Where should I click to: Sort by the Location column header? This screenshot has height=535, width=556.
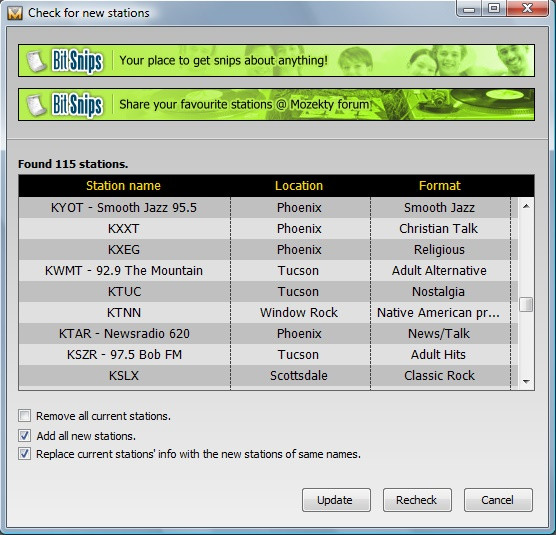coord(299,186)
